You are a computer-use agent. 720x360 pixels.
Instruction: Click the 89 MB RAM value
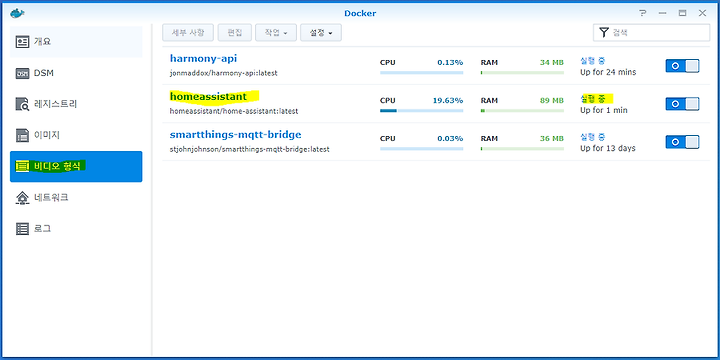point(551,101)
